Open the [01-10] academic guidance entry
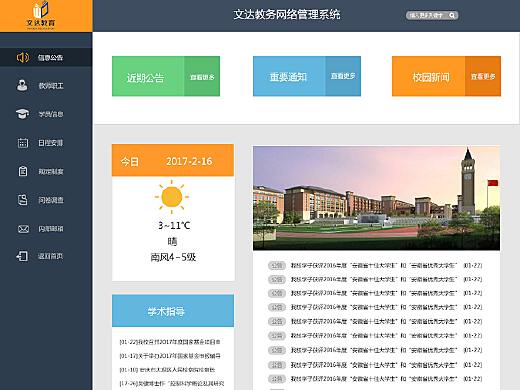The height and width of the screenshot is (390, 520). click(x=167, y=370)
